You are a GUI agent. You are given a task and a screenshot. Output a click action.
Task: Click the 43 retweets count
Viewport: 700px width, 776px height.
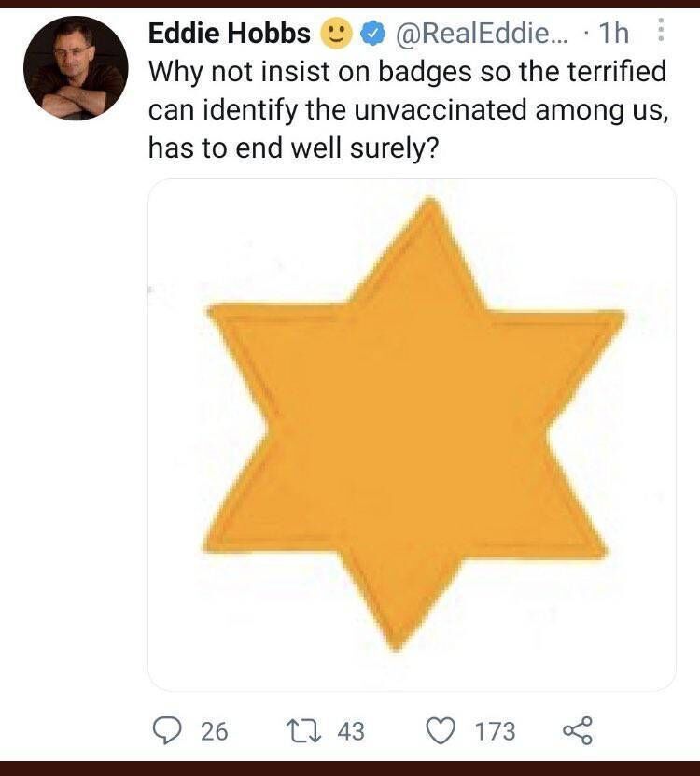click(x=350, y=730)
